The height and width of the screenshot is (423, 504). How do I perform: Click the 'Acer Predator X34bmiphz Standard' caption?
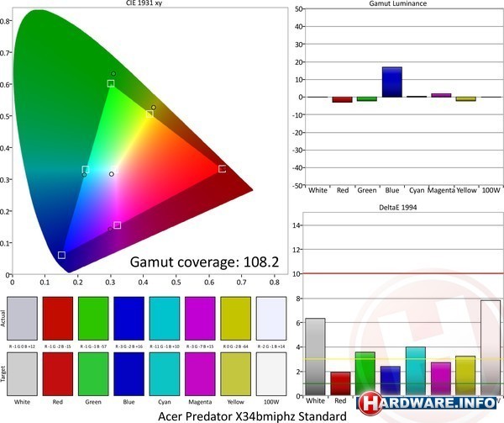tap(252, 416)
